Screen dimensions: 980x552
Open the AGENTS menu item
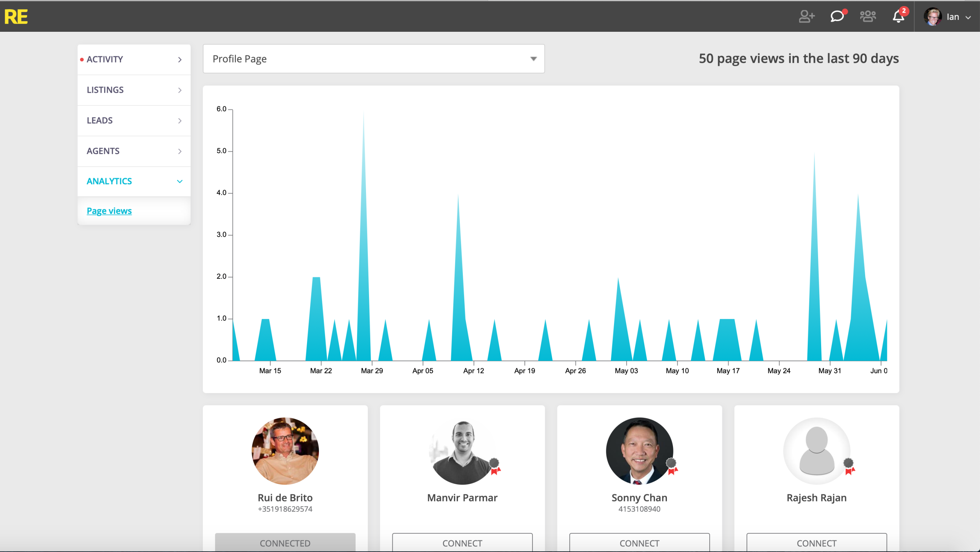click(134, 151)
